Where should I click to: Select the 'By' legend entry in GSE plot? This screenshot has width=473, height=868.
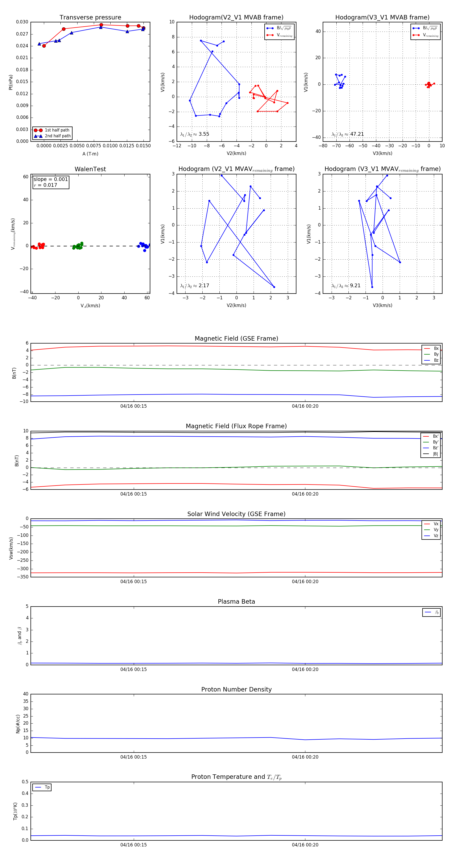pyautogui.click(x=431, y=354)
